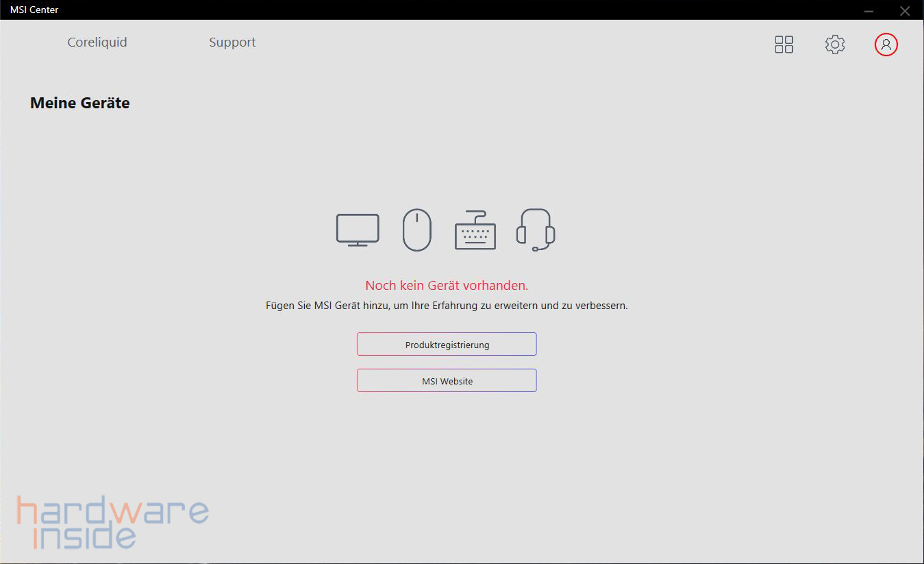924x564 pixels.
Task: Click the Produktregistrierung button
Action: tap(447, 344)
